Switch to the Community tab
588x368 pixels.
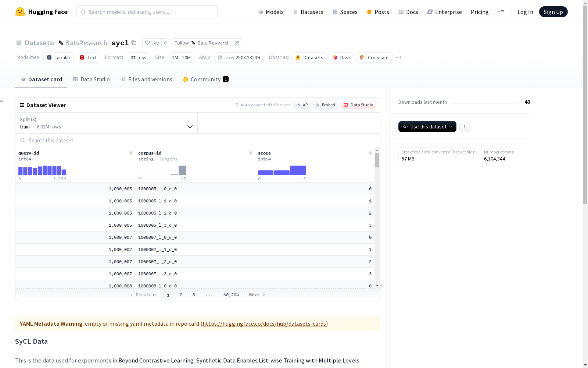pyautogui.click(x=206, y=79)
